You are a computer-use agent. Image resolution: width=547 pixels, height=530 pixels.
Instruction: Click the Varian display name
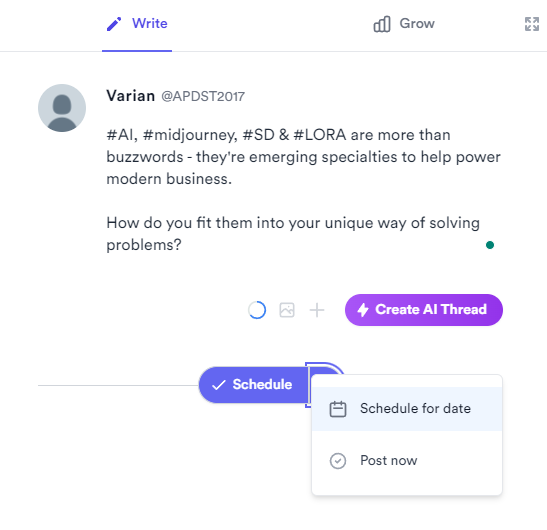tap(130, 96)
